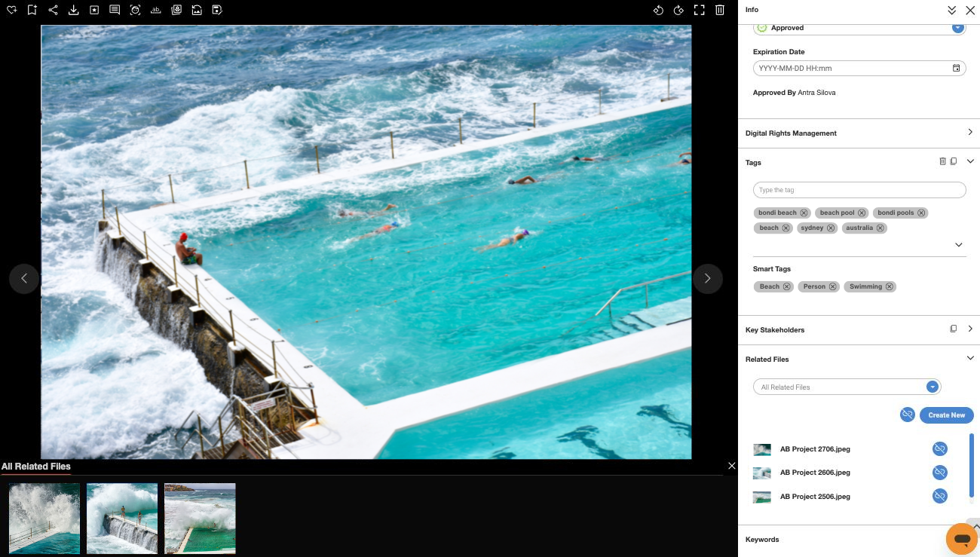980x557 pixels.
Task: Click the Create New button
Action: [946, 415]
